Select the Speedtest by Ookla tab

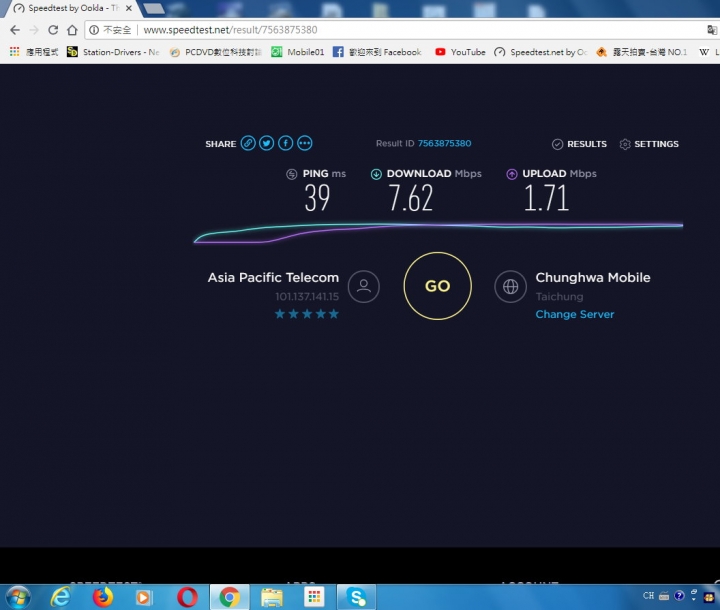(71, 8)
